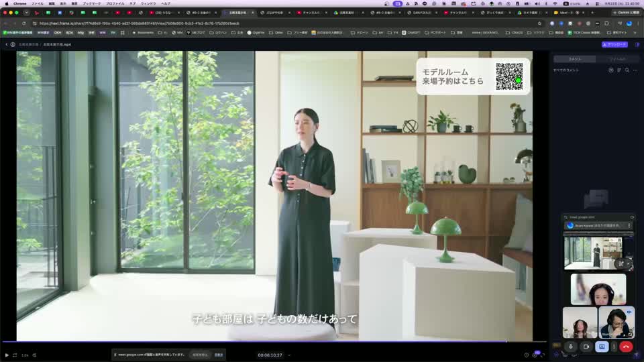Click the stop sharing button in the notification bar
This screenshot has height=362, width=644.
[200, 355]
